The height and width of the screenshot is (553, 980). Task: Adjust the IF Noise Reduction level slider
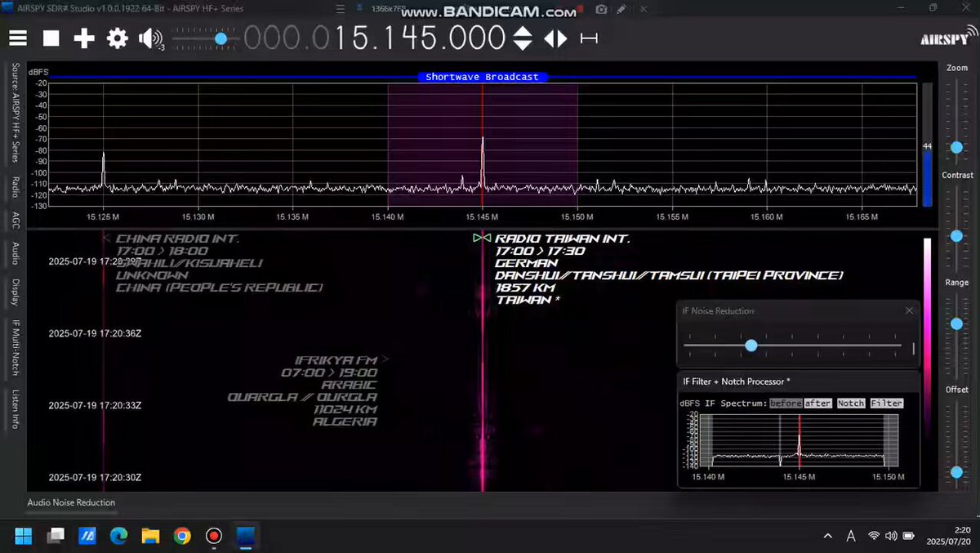coord(751,346)
